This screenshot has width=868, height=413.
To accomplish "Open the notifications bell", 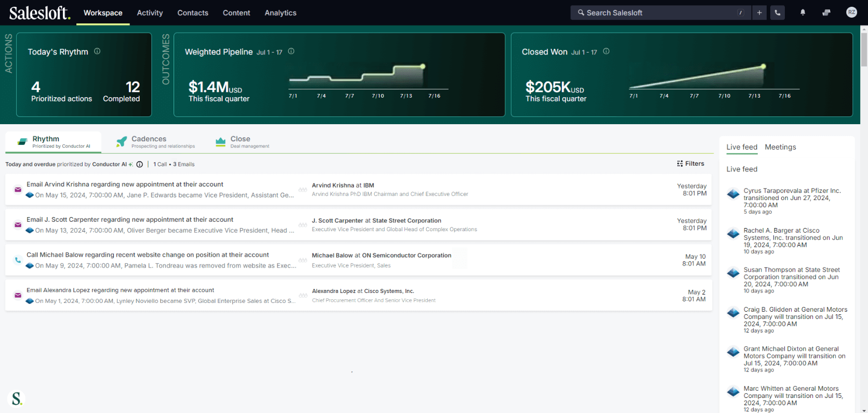I will (803, 12).
